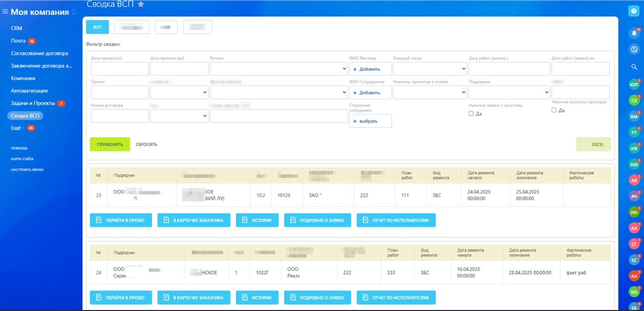Open CRM in the left menu

16,28
